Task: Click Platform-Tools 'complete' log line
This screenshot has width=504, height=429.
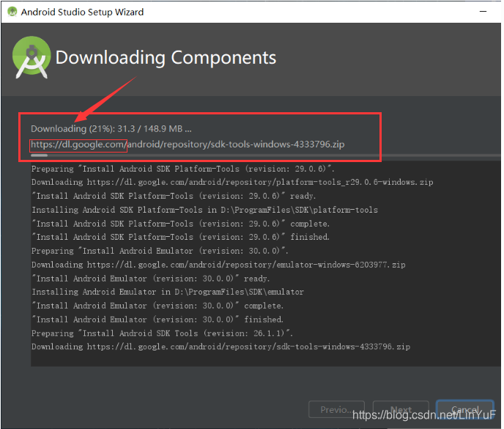Action: (x=181, y=224)
